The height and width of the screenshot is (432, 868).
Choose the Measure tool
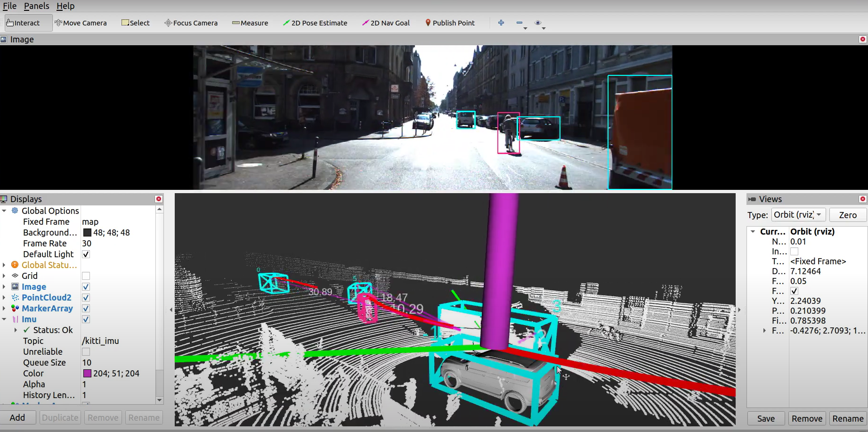250,23
